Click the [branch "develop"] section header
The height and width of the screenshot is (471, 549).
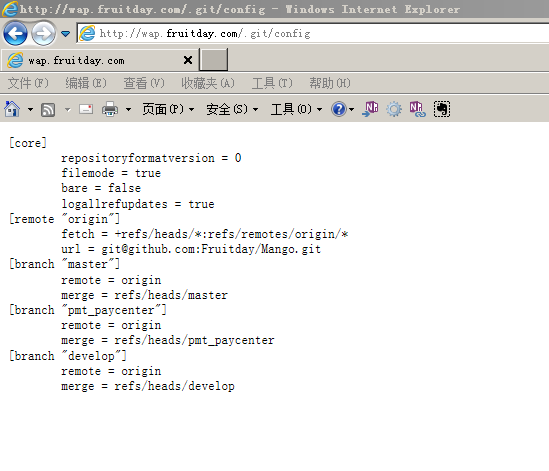[x=68, y=356]
